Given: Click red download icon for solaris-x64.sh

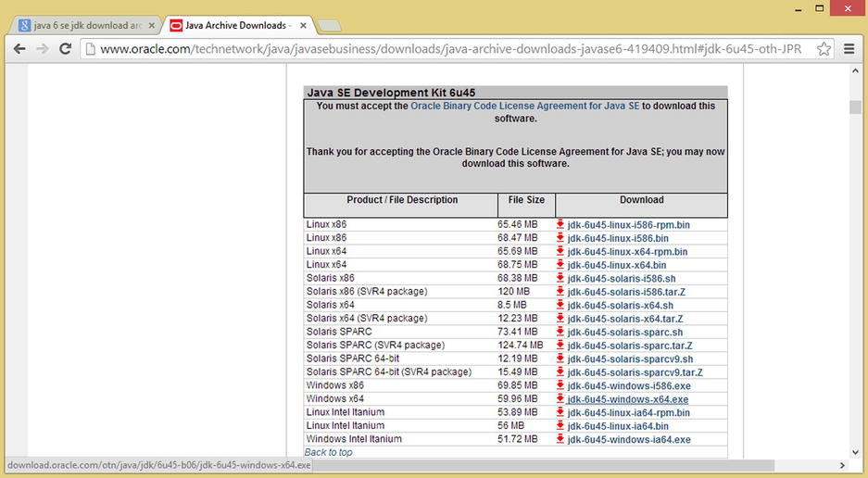Looking at the screenshot, I should point(560,304).
